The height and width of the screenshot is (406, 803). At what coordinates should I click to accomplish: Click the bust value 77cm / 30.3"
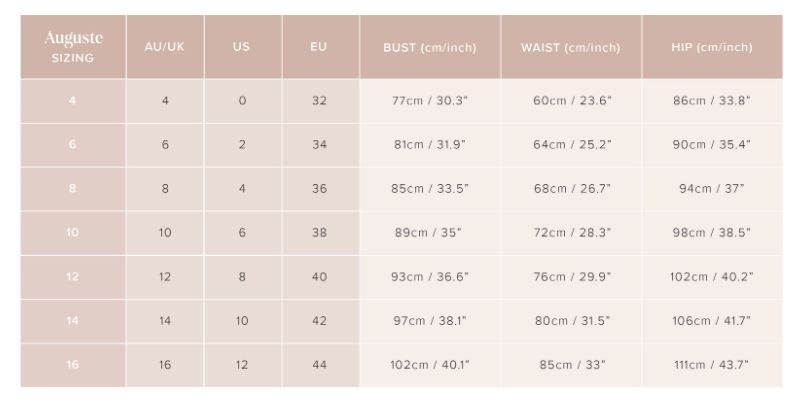pos(430,101)
